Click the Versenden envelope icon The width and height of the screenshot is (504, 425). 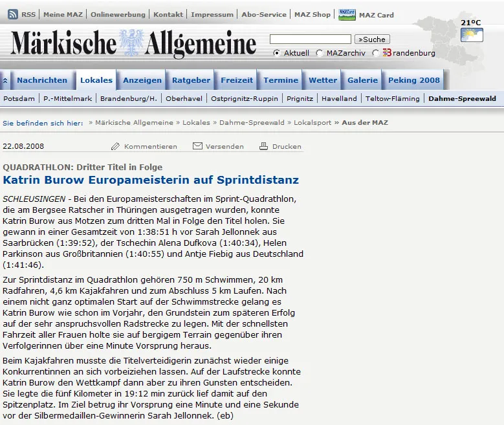[197, 146]
